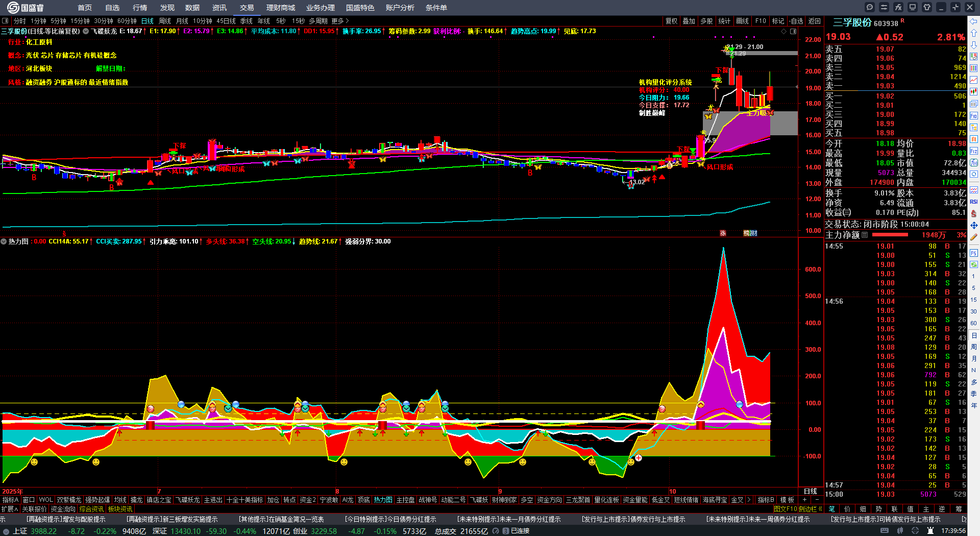Click the list icon beside 主力净额
Viewport: 980px width, 536px height.
tap(865, 235)
